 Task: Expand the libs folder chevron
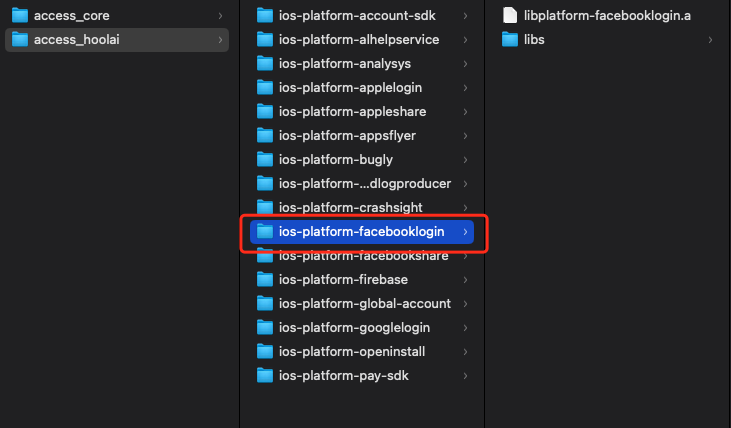coord(710,40)
